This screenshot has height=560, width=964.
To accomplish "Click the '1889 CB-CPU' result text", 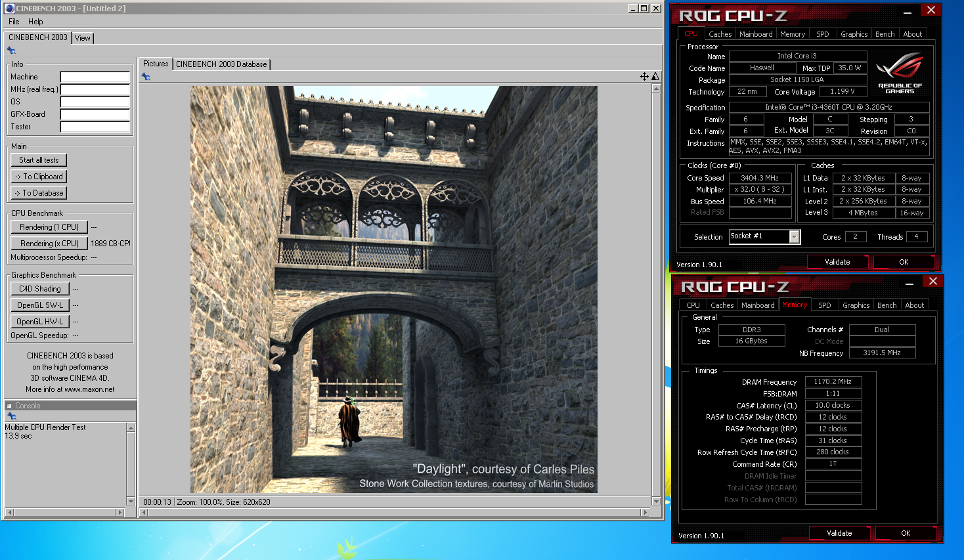I will pyautogui.click(x=110, y=244).
